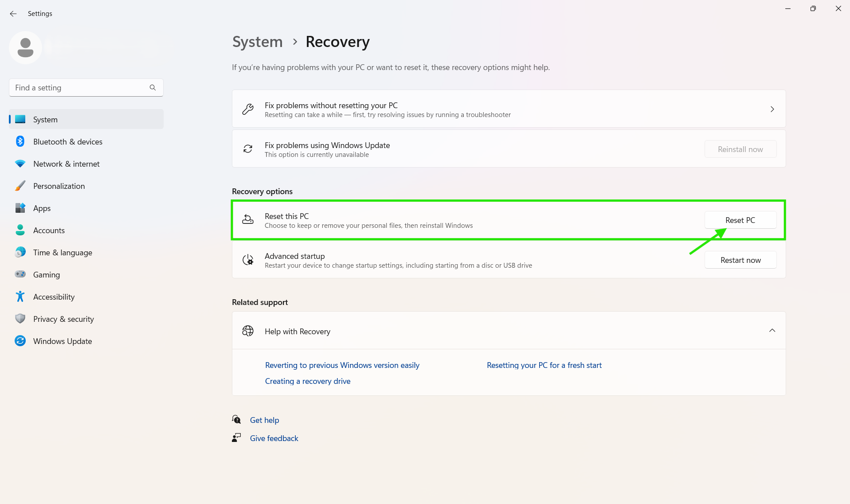Image resolution: width=850 pixels, height=504 pixels.
Task: Open Accessibility settings
Action: click(x=86, y=297)
